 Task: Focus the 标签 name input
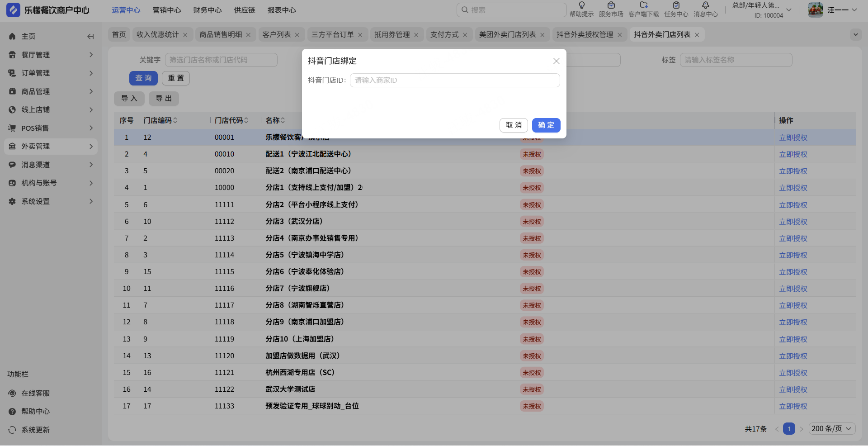coord(736,60)
